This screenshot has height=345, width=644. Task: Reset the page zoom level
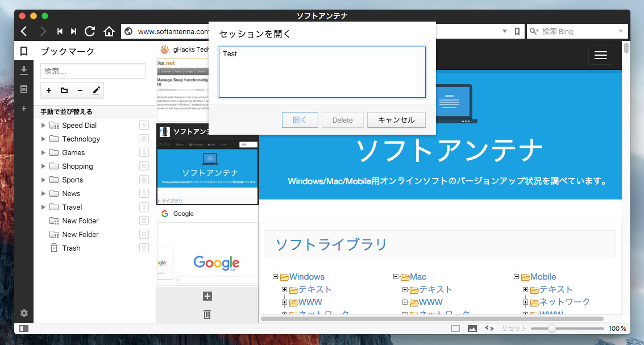click(x=514, y=329)
